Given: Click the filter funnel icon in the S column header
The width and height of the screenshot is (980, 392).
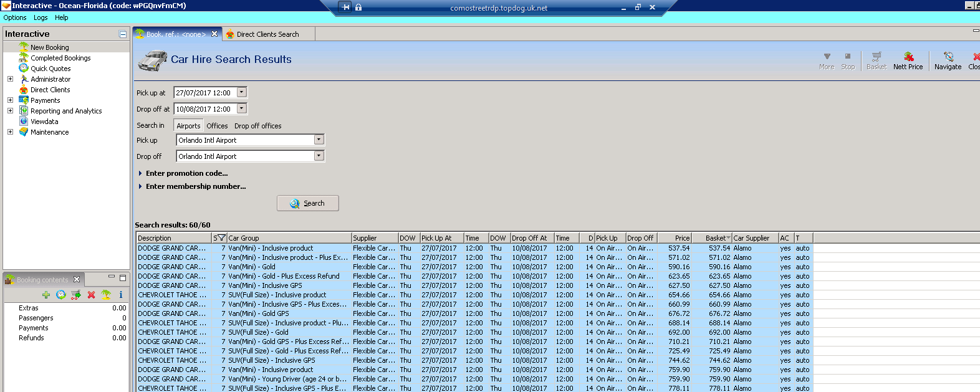Looking at the screenshot, I should coord(221,238).
